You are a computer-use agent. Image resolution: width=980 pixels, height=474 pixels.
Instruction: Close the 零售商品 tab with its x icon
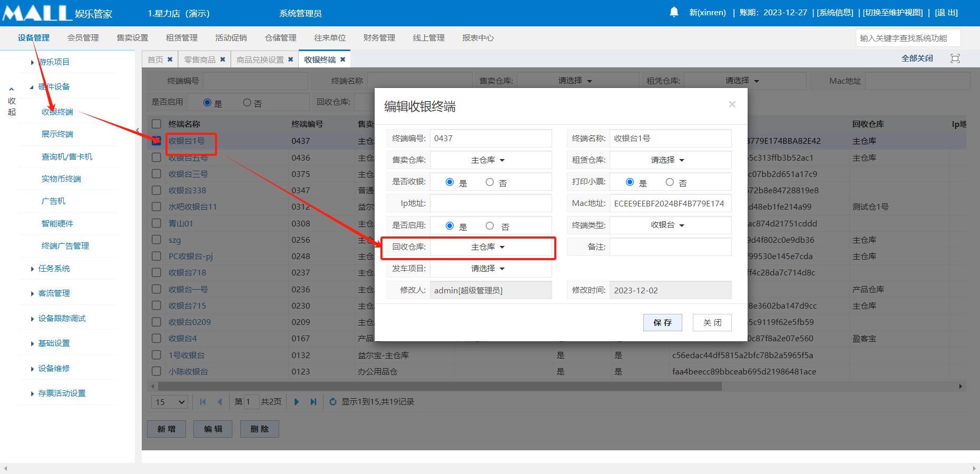coord(222,60)
